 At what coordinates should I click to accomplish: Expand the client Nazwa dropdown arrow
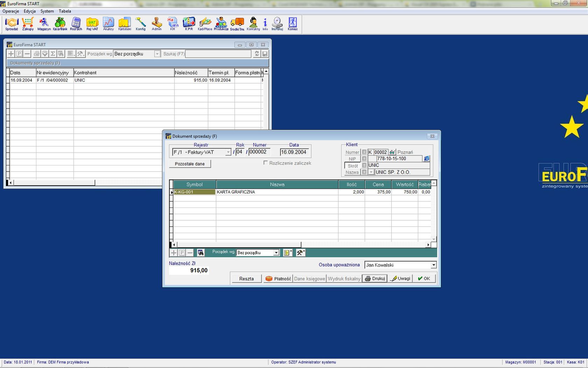coord(371,172)
